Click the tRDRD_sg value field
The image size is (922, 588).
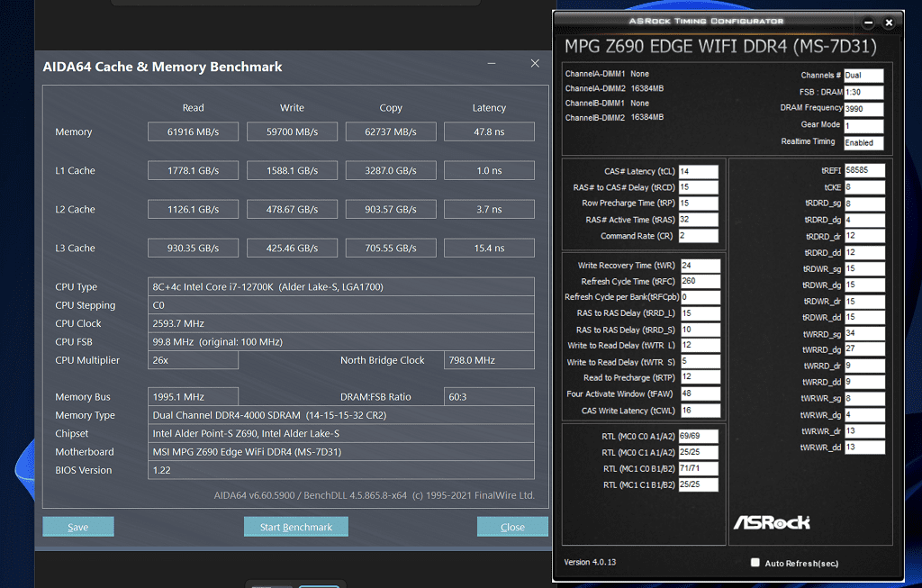click(864, 204)
